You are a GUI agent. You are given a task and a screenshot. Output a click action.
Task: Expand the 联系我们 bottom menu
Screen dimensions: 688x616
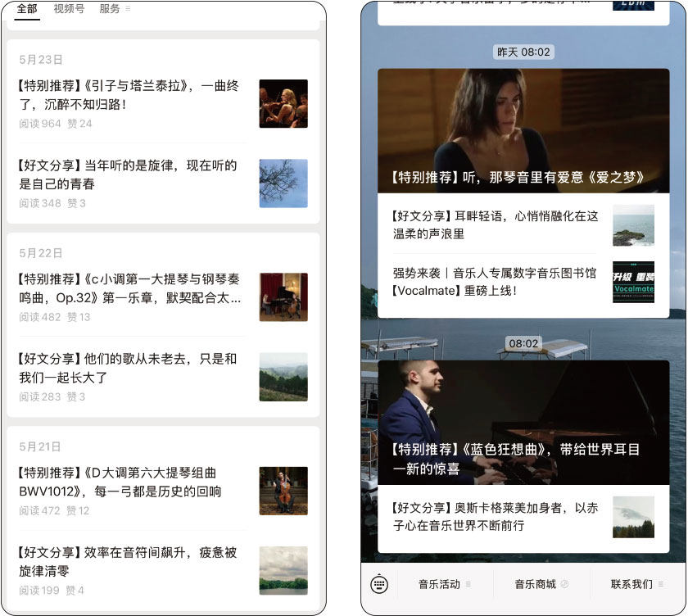pos(636,584)
